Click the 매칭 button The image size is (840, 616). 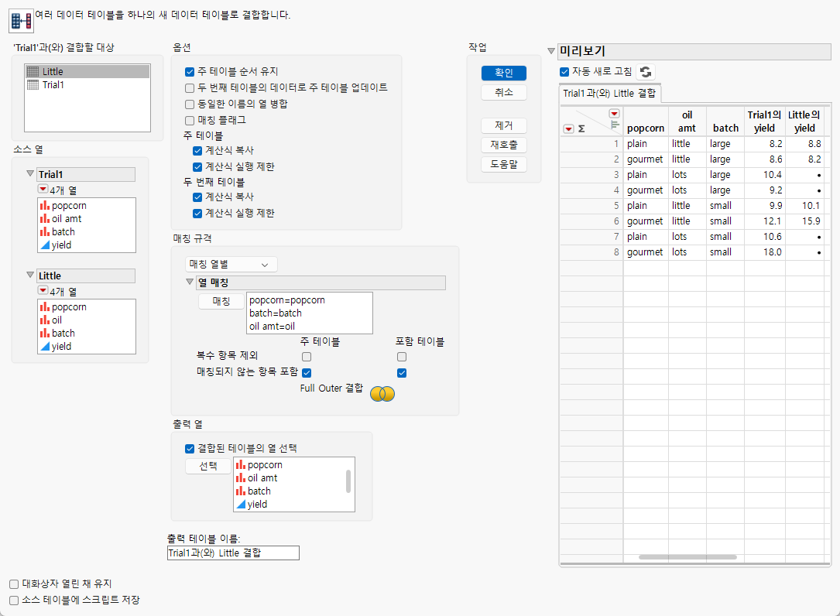221,301
